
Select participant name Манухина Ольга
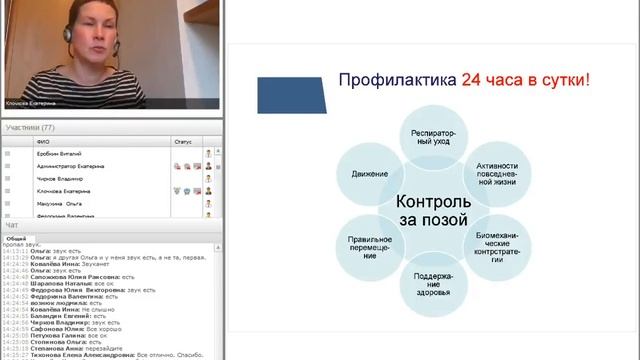click(59, 204)
